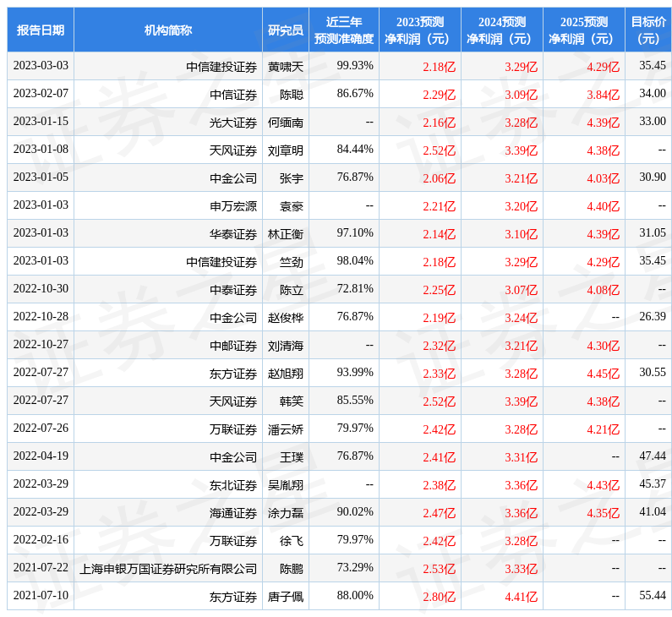Viewport: 672px width, 617px height.
Task: Click the 2024预测净利润 column header
Action: (502, 30)
